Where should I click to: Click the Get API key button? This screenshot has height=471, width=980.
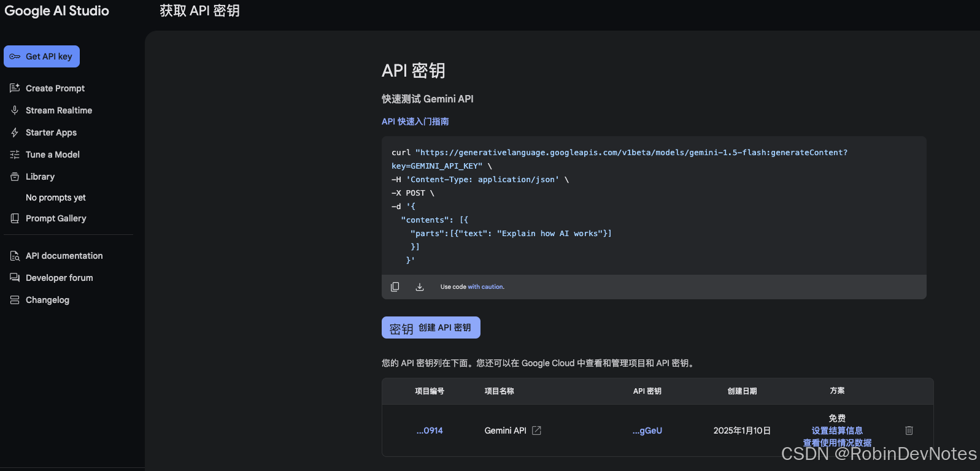click(x=42, y=56)
